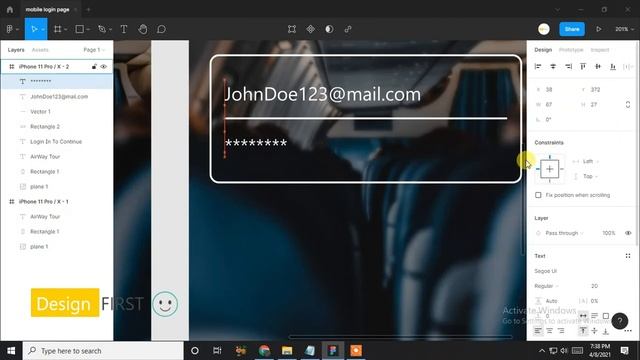Set text vertical align middle

click(x=595, y=331)
